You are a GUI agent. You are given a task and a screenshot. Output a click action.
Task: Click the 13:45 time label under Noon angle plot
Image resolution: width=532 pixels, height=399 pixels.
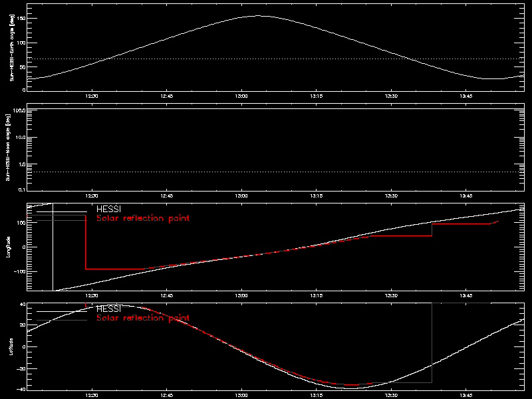tap(466, 196)
